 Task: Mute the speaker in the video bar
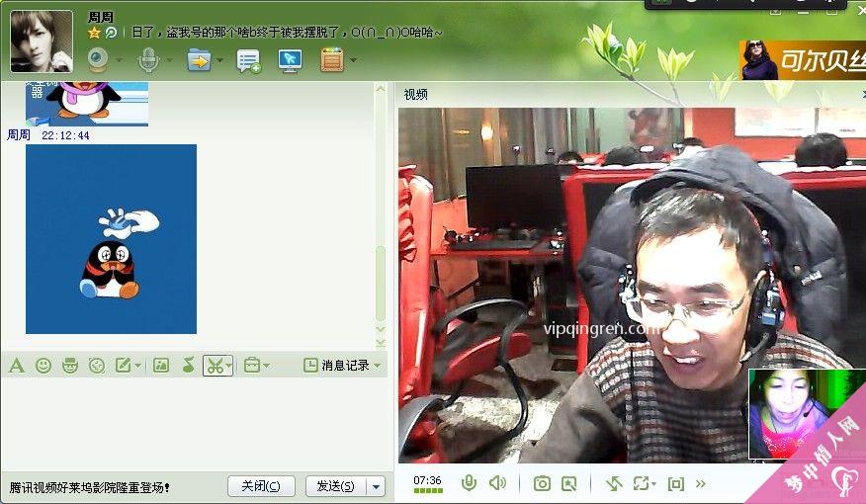[x=497, y=483]
